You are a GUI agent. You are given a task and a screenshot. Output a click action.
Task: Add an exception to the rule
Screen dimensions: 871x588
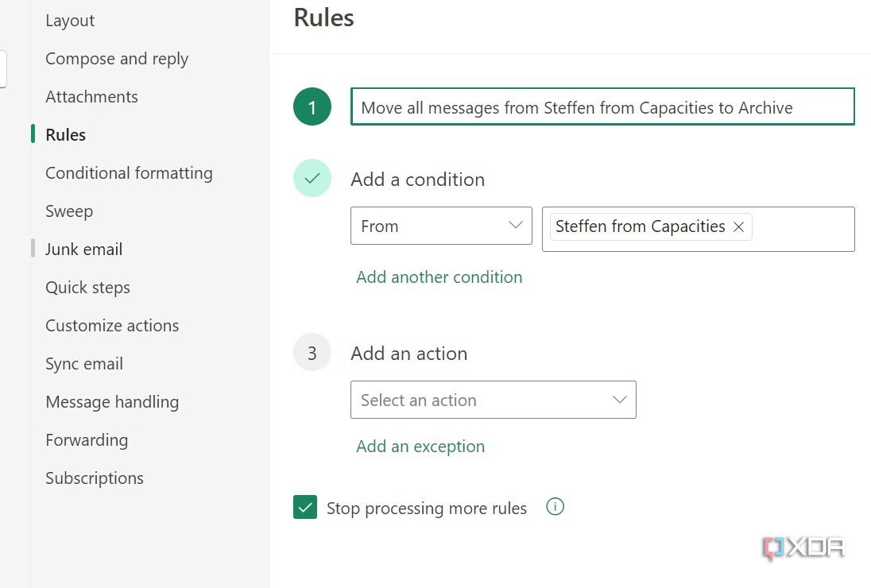pyautogui.click(x=420, y=446)
